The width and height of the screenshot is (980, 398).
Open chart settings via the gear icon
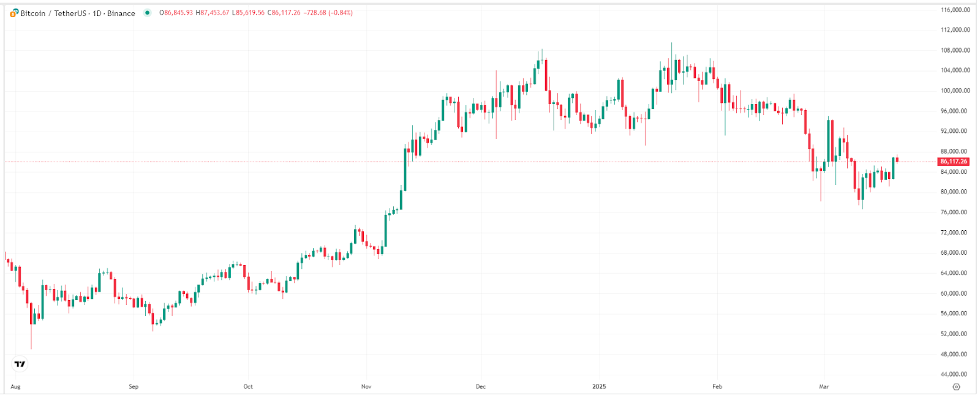956,386
